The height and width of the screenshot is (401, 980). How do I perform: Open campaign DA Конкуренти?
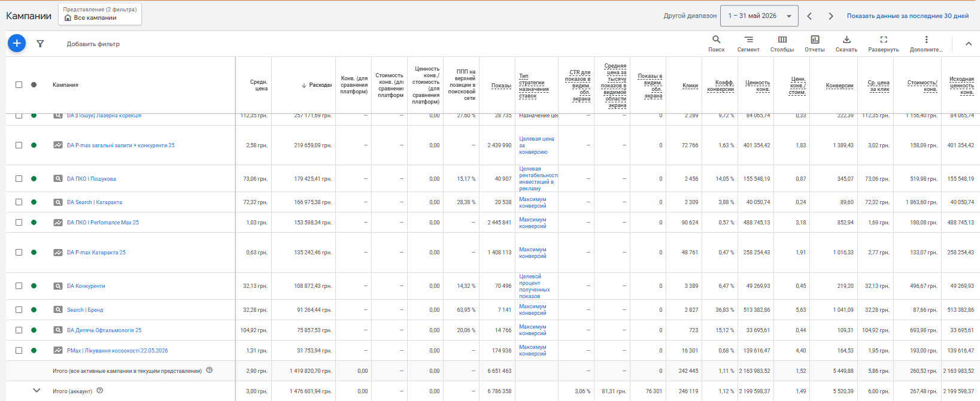point(86,286)
